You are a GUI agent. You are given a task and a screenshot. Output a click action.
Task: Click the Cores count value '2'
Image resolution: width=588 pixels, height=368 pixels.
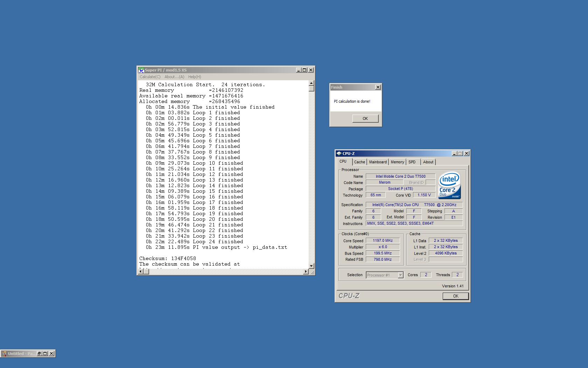(426, 275)
